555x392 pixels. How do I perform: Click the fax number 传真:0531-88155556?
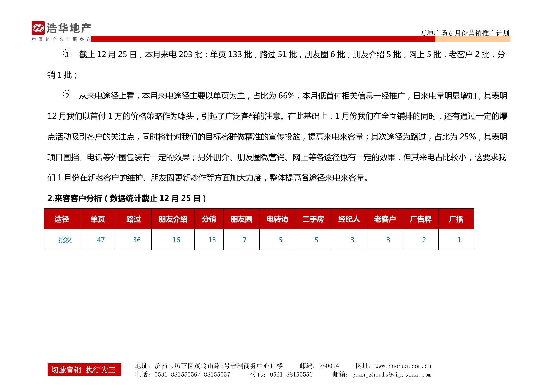(x=281, y=374)
